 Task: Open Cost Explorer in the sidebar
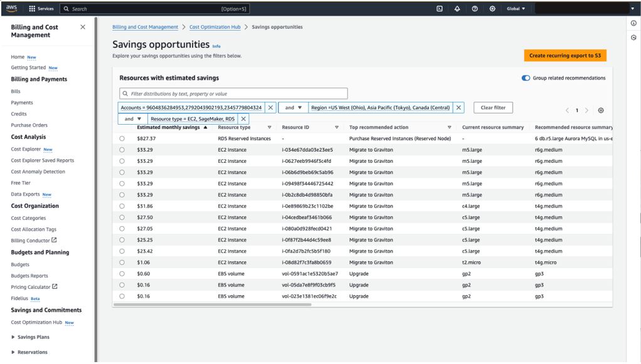[26, 149]
